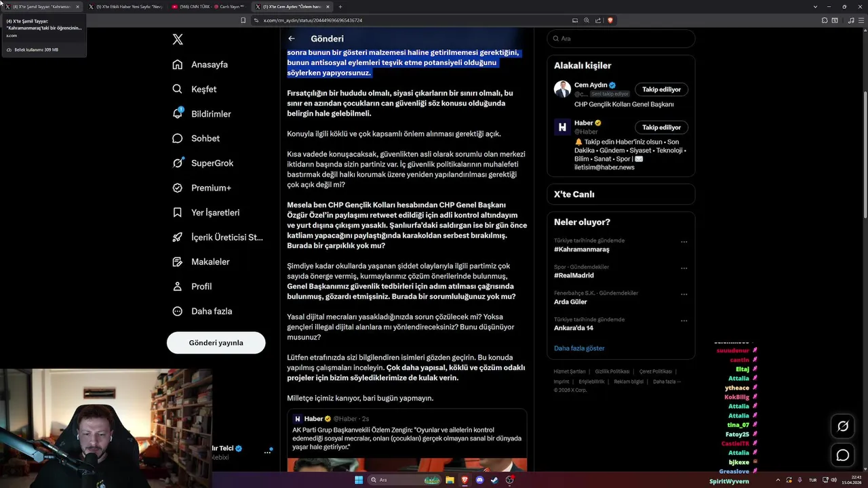Viewport: 868px width, 488px height.
Task: Open more options for #RealMadrid trend
Action: pyautogui.click(x=684, y=268)
